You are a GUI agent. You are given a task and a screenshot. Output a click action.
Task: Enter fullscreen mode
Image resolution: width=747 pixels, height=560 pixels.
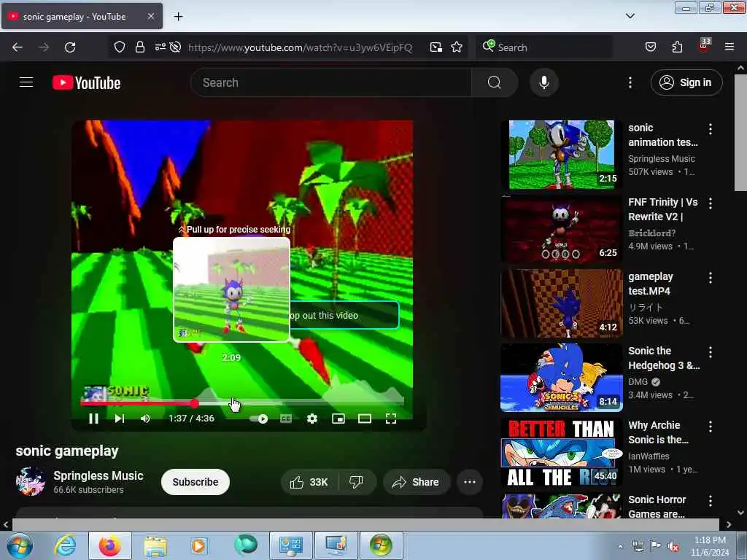pos(391,419)
